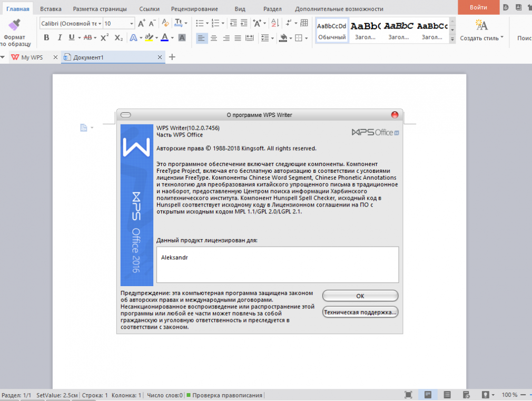Click the Войти sign-in button
This screenshot has height=401, width=532.
coord(478,7)
